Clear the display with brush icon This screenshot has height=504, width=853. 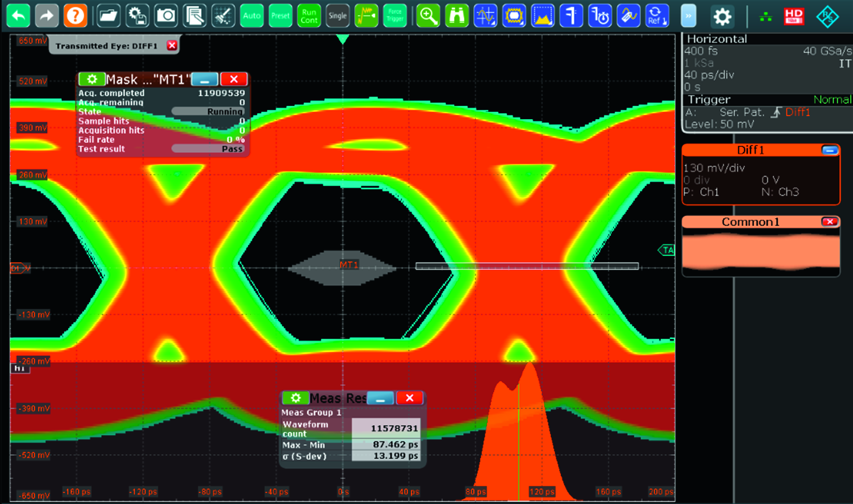(x=223, y=16)
